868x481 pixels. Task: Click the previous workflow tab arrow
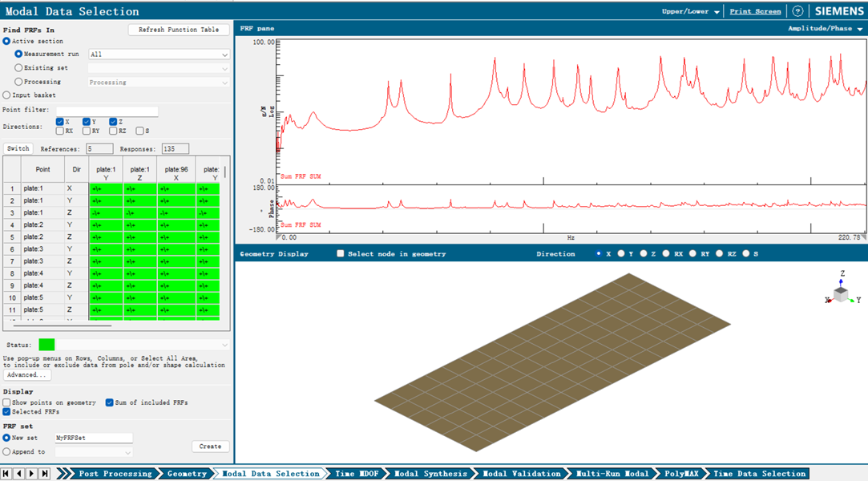(x=19, y=474)
